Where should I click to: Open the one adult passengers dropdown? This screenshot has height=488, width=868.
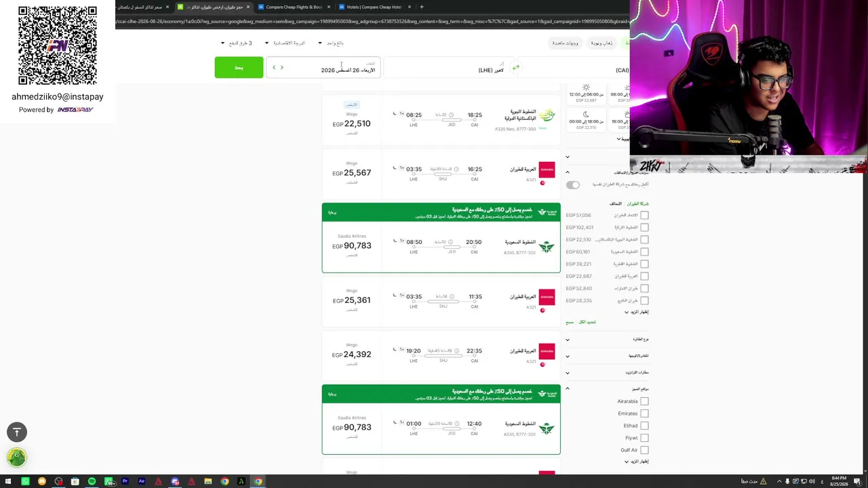tap(331, 43)
